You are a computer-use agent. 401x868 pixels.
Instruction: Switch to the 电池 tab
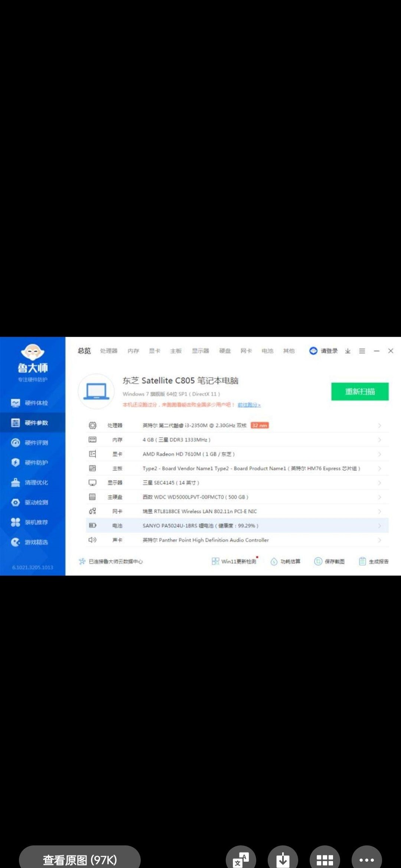[267, 351]
